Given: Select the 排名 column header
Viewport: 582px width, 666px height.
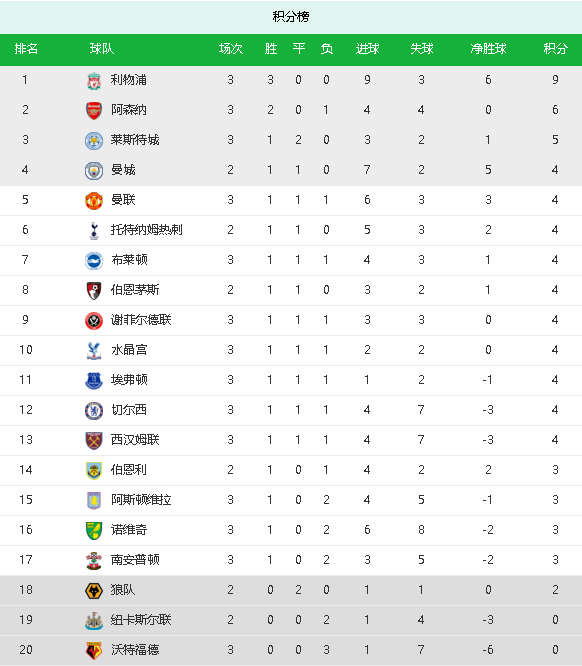Looking at the screenshot, I should click(x=26, y=49).
